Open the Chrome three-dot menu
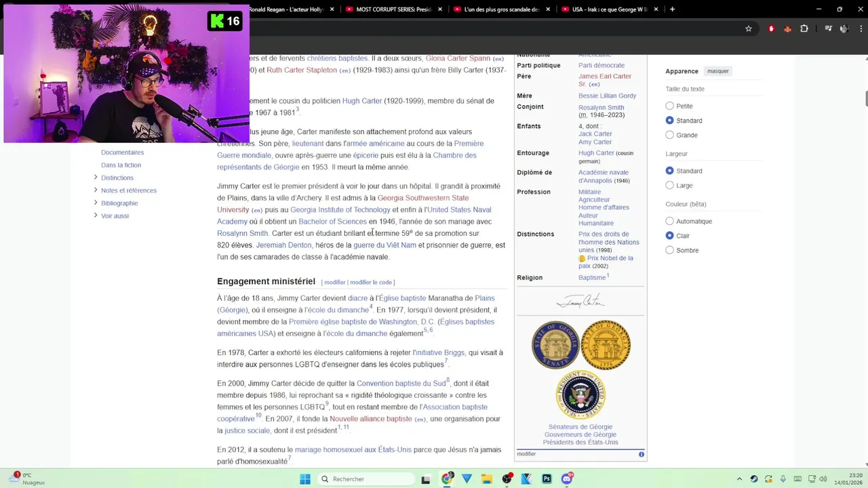868x488 pixels. (860, 28)
